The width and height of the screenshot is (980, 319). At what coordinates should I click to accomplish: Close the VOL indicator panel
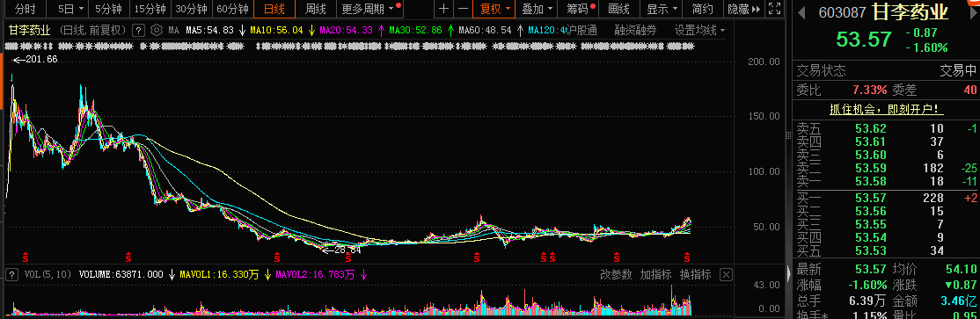[726, 274]
